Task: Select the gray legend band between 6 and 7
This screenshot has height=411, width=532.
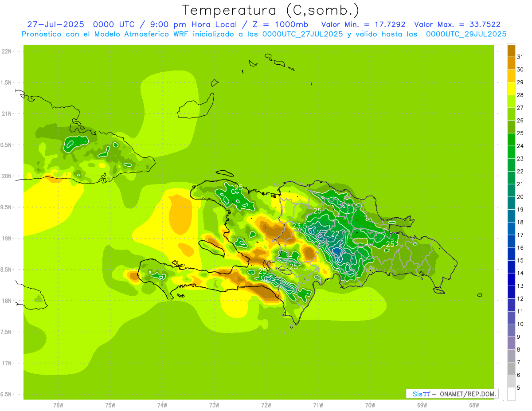Action: click(x=511, y=368)
